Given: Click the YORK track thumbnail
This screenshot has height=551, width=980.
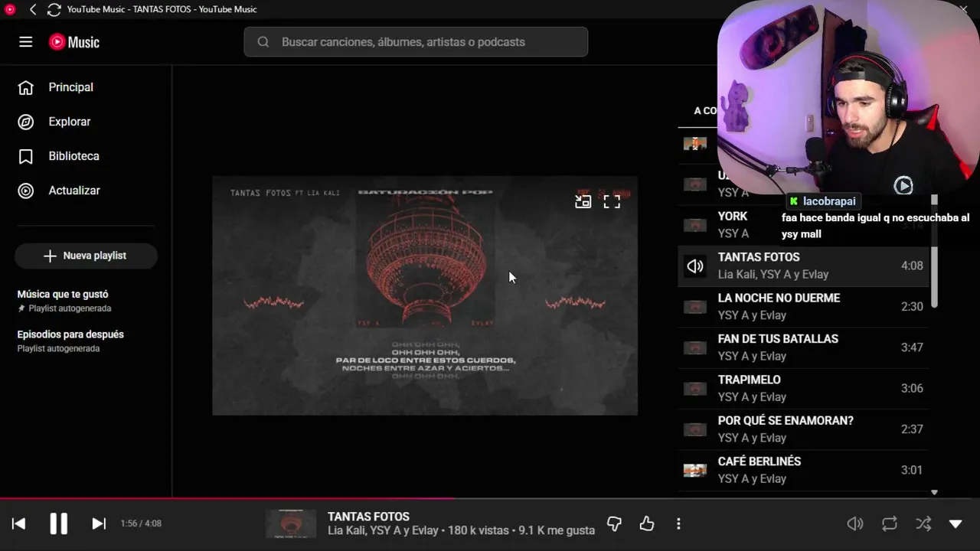Looking at the screenshot, I should click(x=695, y=225).
